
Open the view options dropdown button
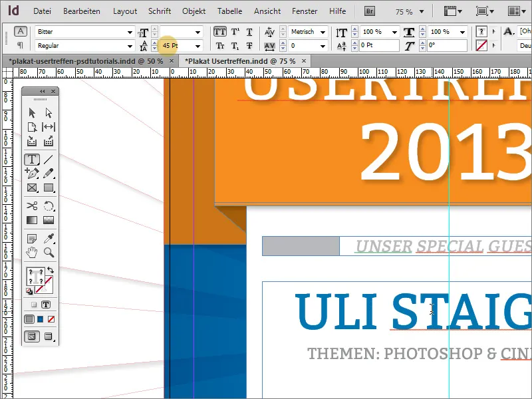(x=453, y=11)
